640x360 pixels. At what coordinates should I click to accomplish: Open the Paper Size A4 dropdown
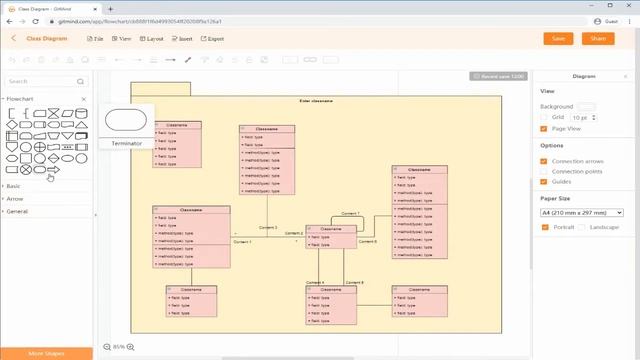click(582, 213)
